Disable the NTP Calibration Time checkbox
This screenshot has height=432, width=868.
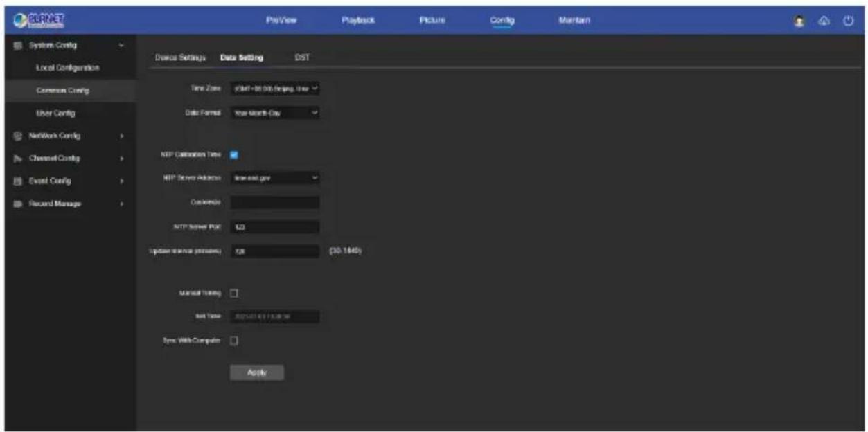coord(233,155)
